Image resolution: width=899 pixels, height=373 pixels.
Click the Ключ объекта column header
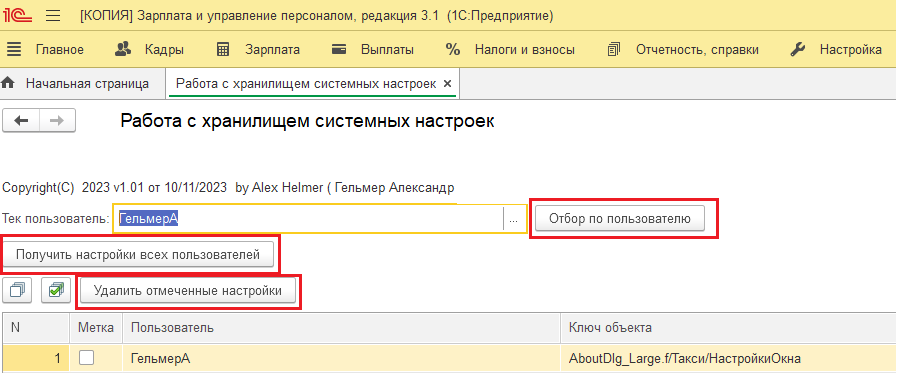(729, 328)
